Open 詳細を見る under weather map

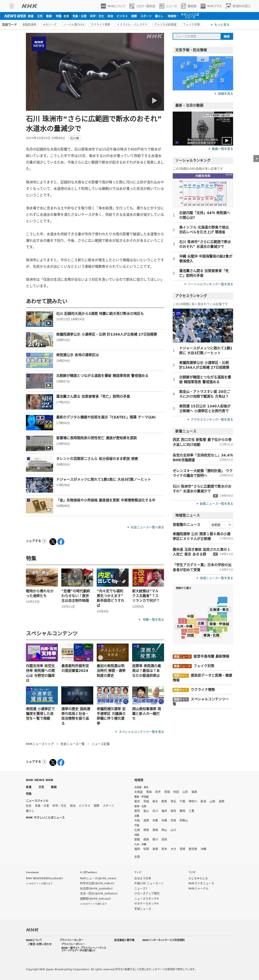pos(225,94)
